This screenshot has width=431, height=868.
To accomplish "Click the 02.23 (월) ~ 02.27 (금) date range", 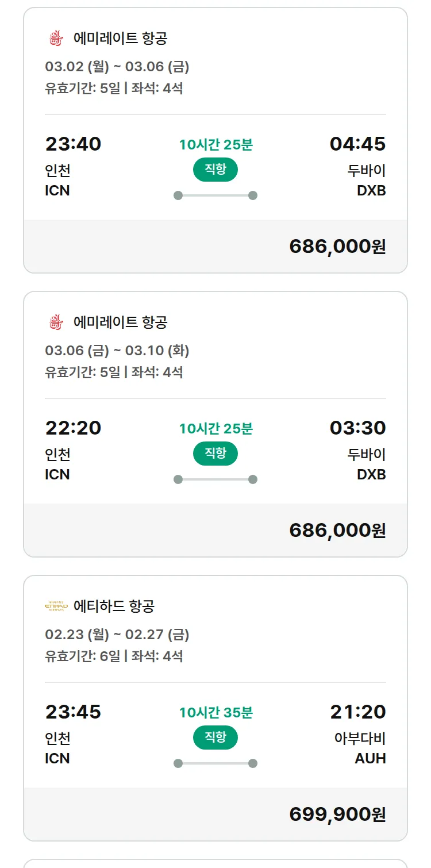I will click(117, 635).
